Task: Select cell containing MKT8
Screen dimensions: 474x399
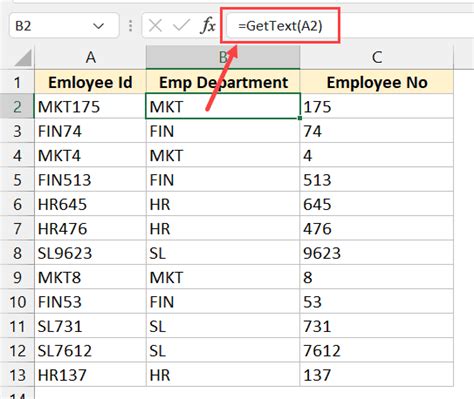Action: pyautogui.click(x=90, y=277)
